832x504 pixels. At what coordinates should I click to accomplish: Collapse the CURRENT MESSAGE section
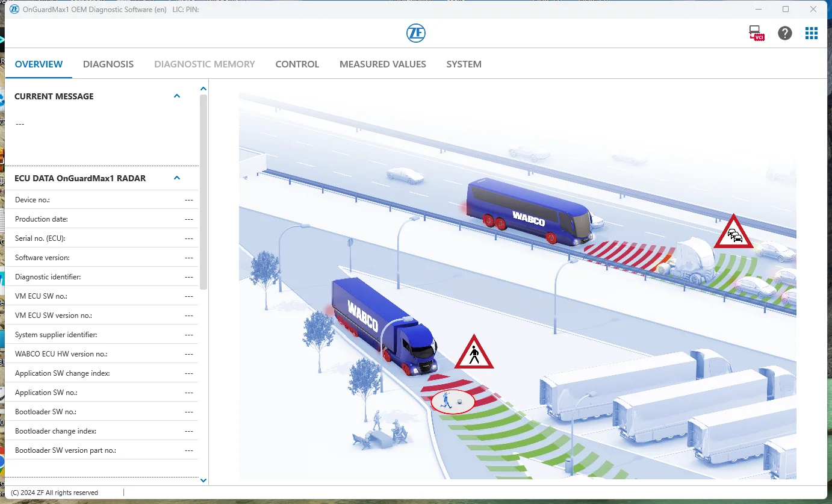click(177, 96)
